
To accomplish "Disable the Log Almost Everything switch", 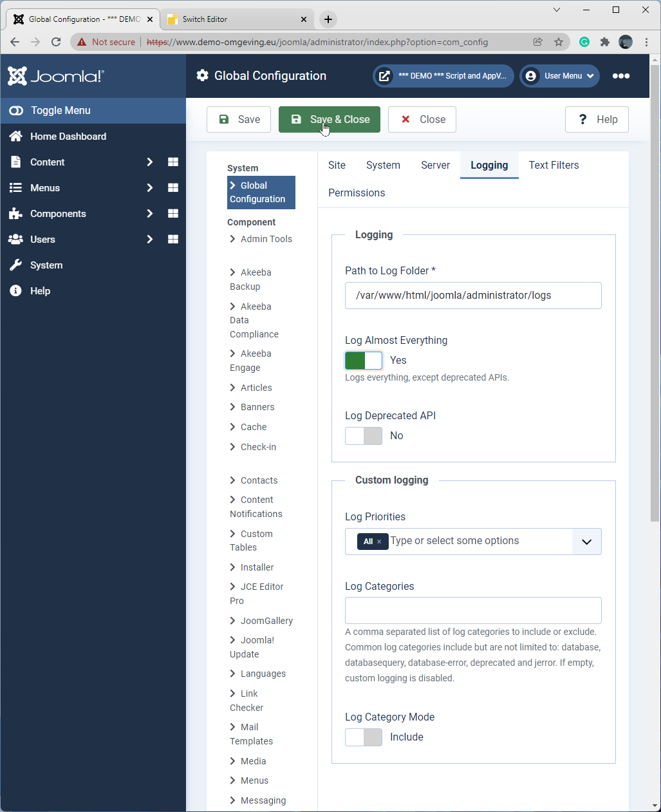I will 364,361.
